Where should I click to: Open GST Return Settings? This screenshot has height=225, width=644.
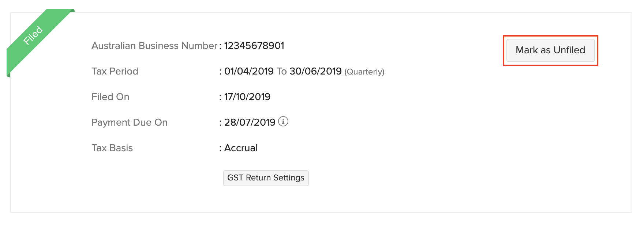(266, 178)
